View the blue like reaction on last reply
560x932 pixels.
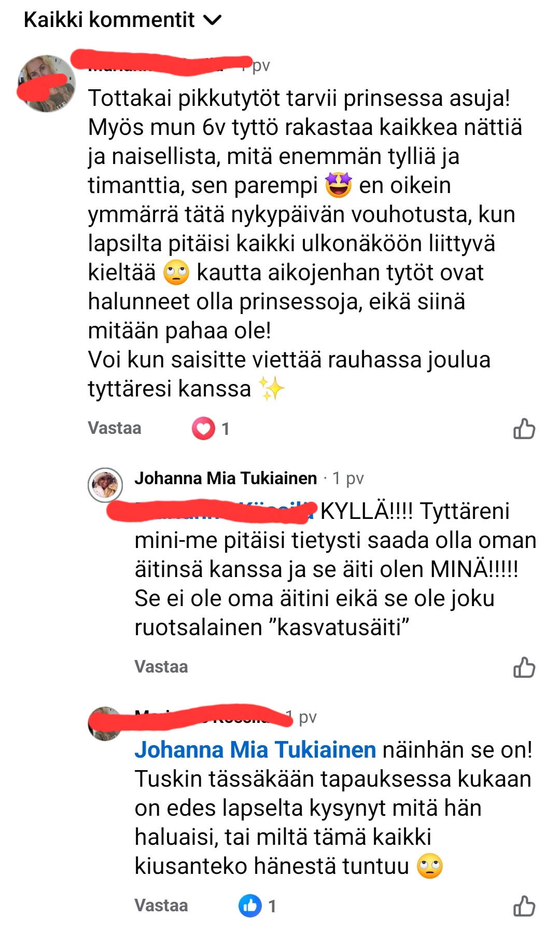click(x=250, y=906)
